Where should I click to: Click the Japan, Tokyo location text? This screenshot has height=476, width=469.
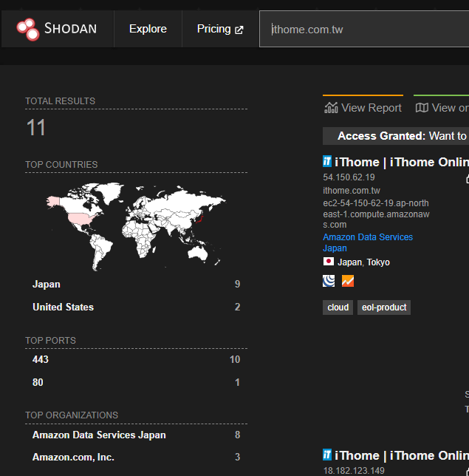click(363, 262)
